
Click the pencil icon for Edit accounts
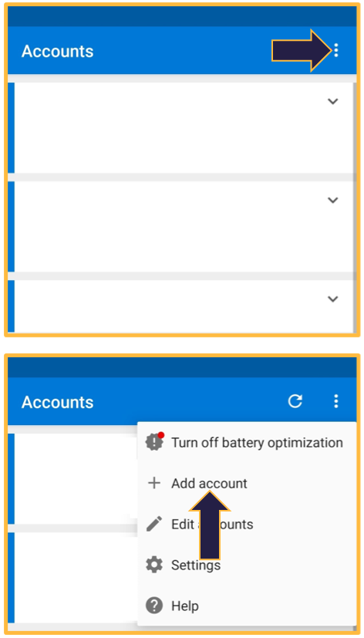click(154, 524)
